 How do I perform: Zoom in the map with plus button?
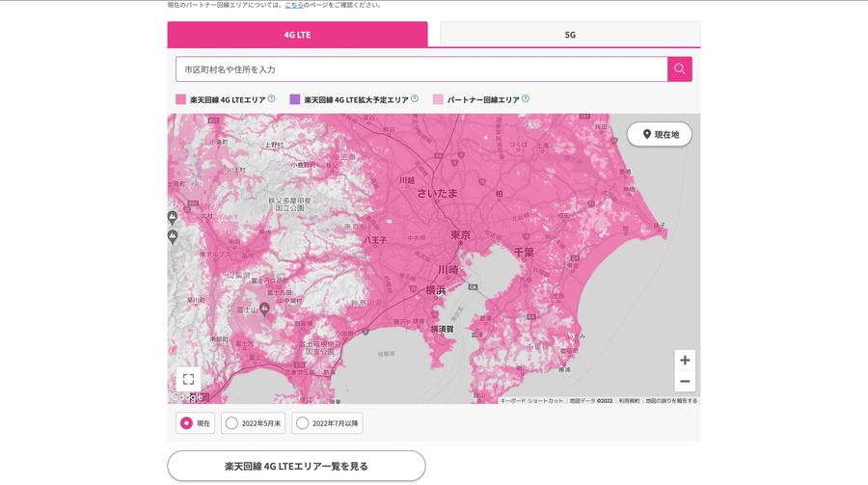click(x=685, y=360)
